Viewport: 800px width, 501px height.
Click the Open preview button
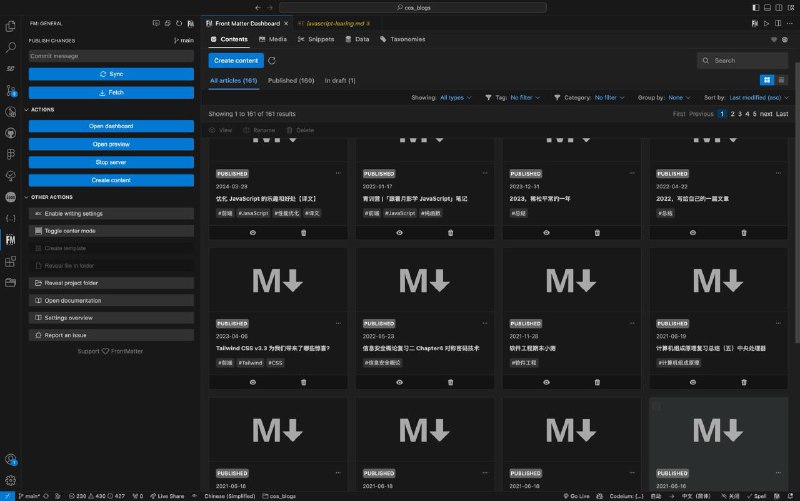point(111,144)
